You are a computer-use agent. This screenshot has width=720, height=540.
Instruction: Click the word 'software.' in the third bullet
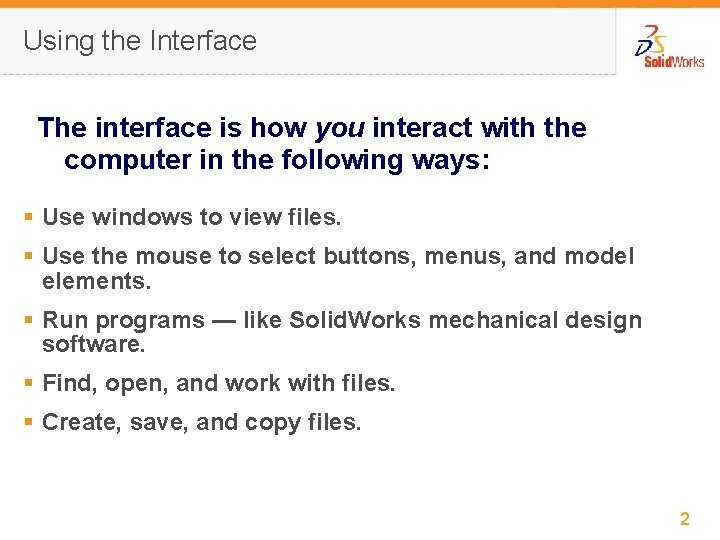(93, 345)
